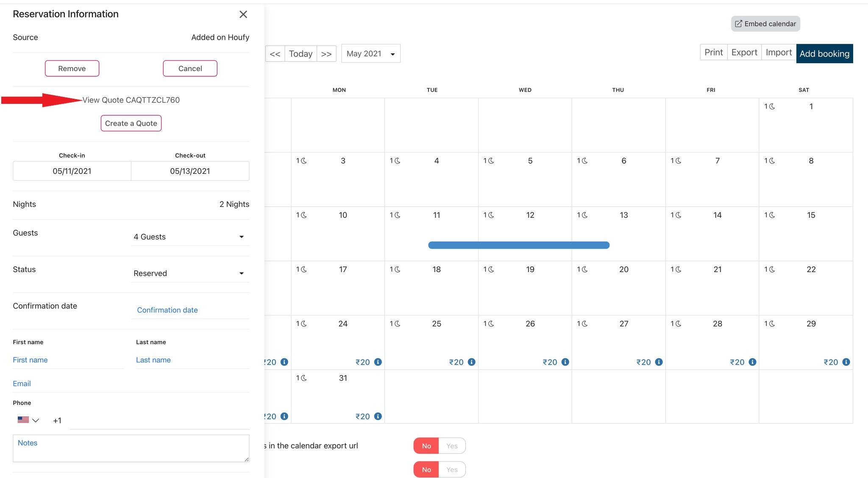Close the Reservation Information panel
The width and height of the screenshot is (868, 478).
243,14
